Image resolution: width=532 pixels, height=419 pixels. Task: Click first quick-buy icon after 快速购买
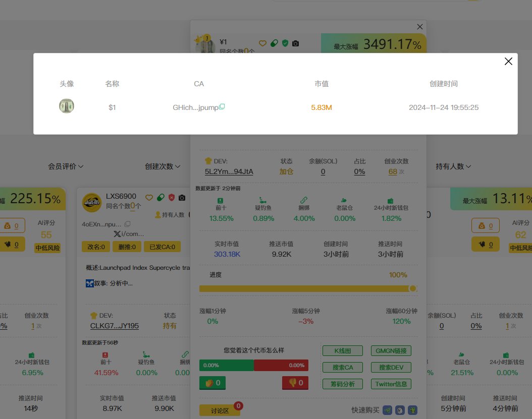(x=388, y=410)
